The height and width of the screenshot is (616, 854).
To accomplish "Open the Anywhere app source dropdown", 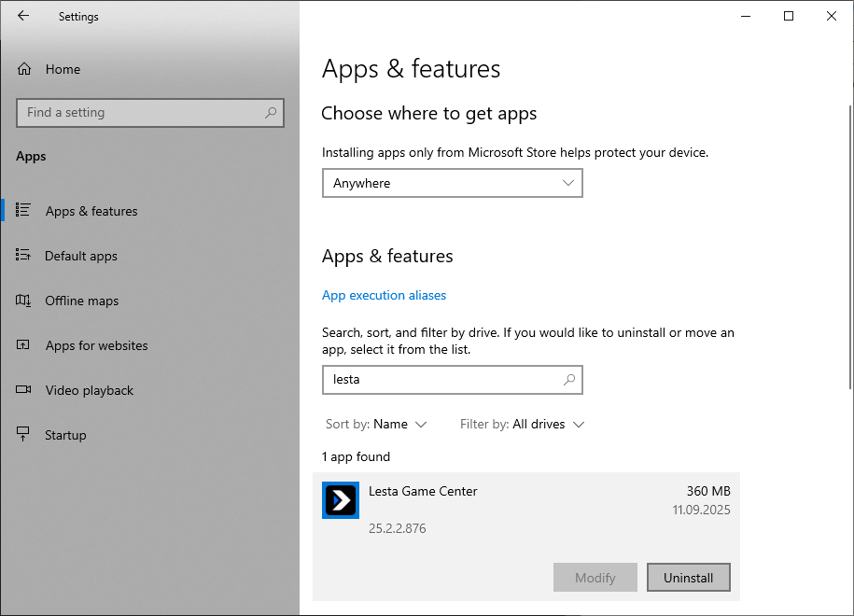I will (452, 183).
